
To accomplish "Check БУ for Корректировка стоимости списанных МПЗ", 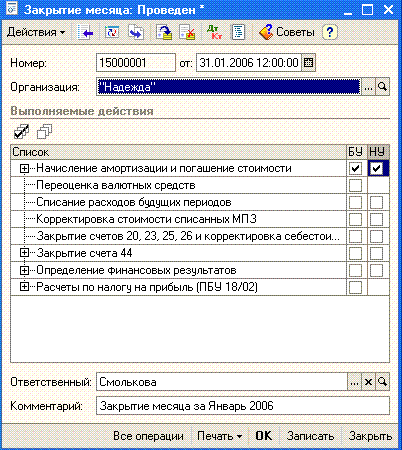I will point(355,219).
